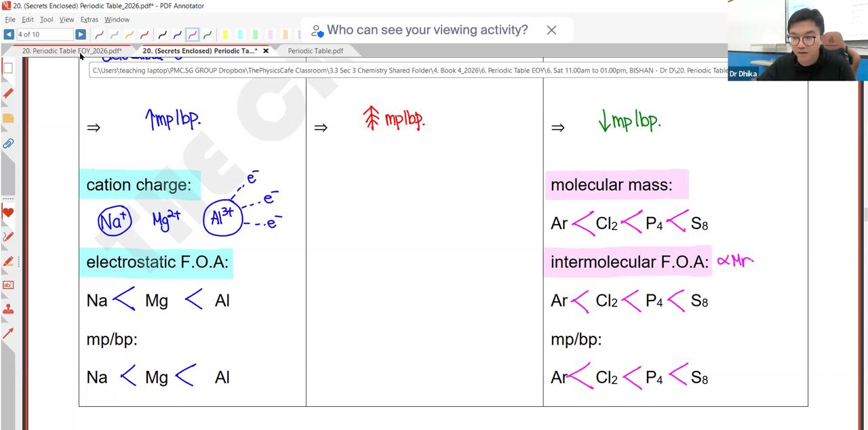
Task: Select the blue pen preset
Action: [177, 34]
